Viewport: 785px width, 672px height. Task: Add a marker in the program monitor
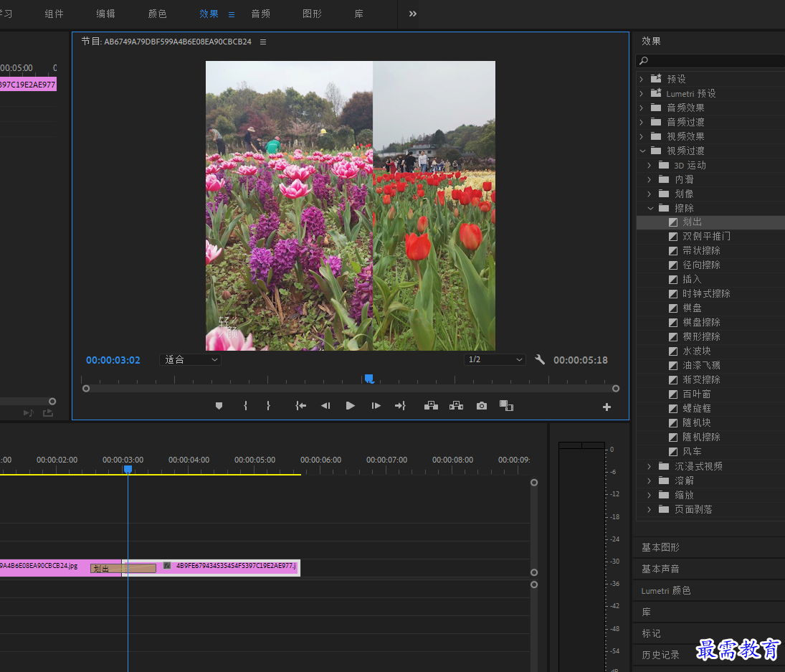coord(219,406)
